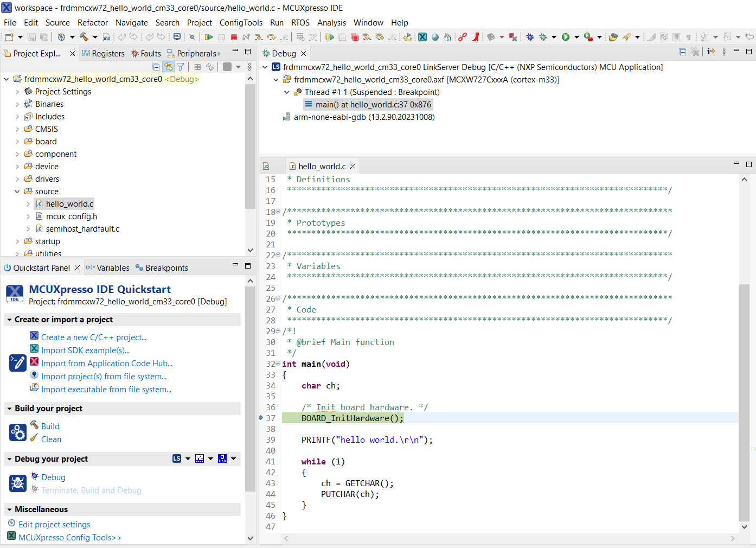Expand the drivers folder
756x548 pixels.
[17, 179]
